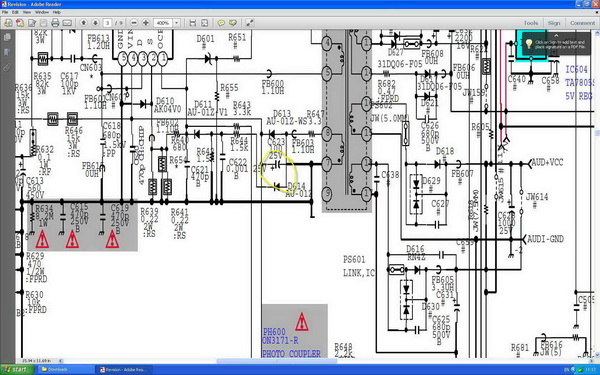Add a sticky note comment icon
Viewport: 600px width, 375px height.
(221, 23)
